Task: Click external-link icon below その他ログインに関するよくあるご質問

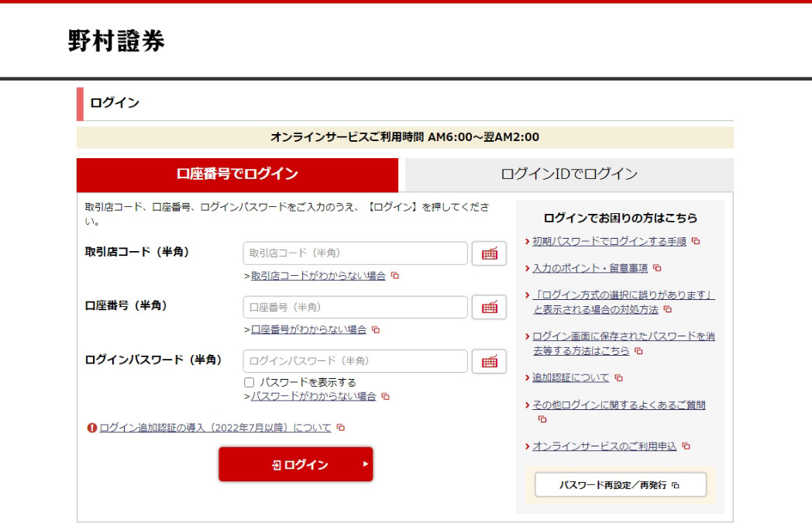Action: pyautogui.click(x=542, y=418)
